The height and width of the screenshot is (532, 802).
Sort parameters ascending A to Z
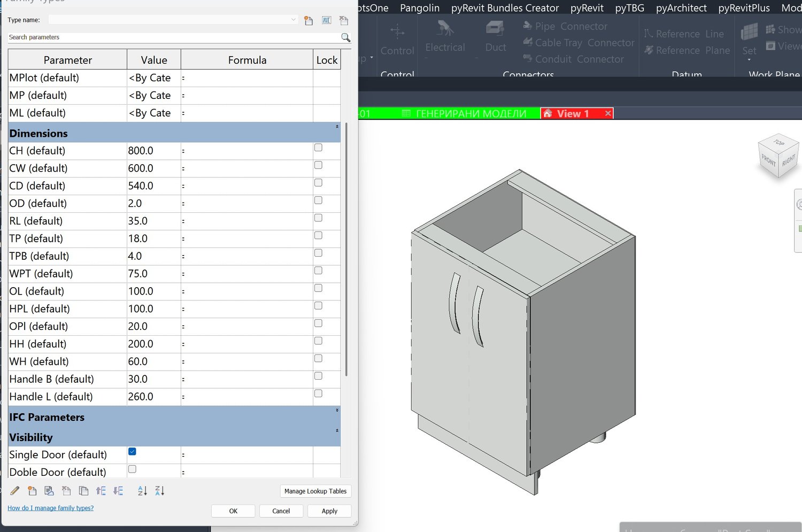(142, 490)
